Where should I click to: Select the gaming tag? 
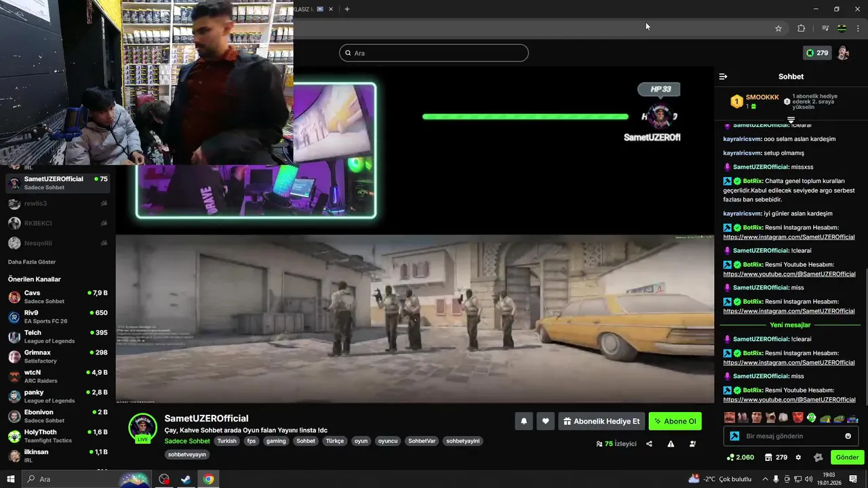276,441
